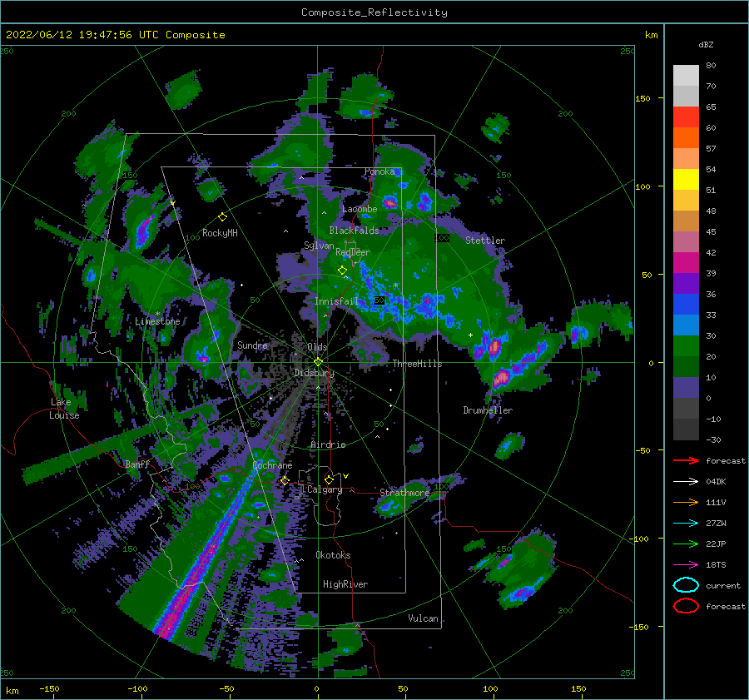Click the yellow diamond marker at Olds radar center
The width and height of the screenshot is (749, 700).
[x=318, y=362]
